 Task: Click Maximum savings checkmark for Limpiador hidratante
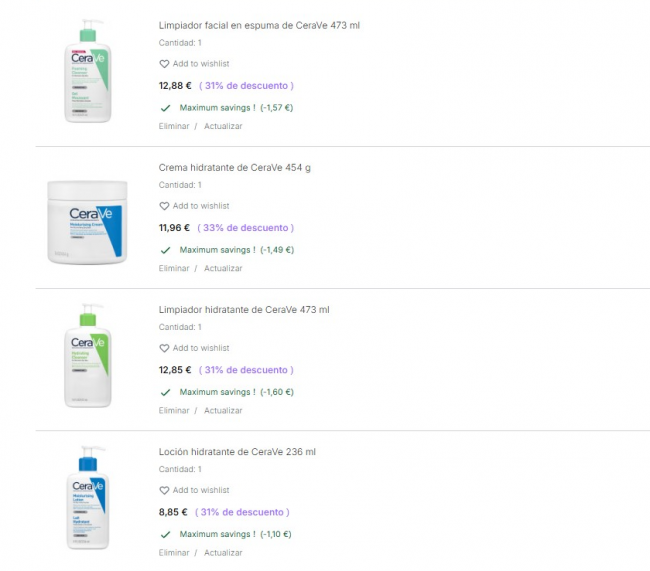(x=165, y=392)
